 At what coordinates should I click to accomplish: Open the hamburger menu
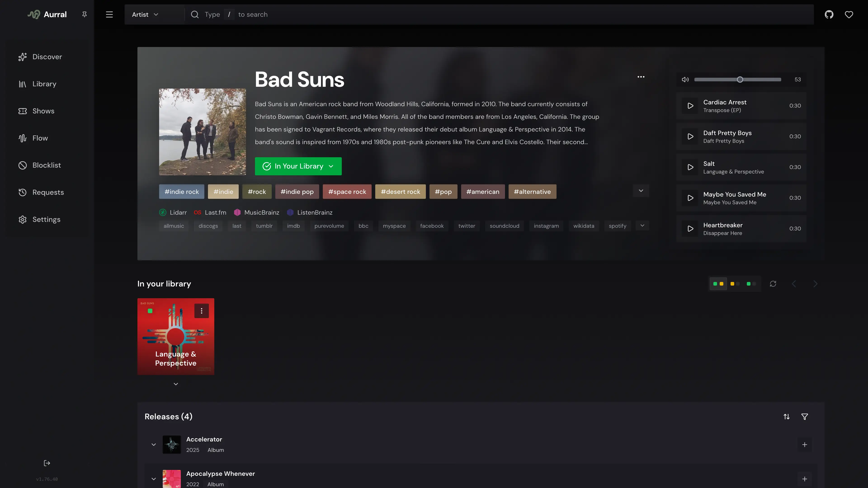tap(109, 14)
